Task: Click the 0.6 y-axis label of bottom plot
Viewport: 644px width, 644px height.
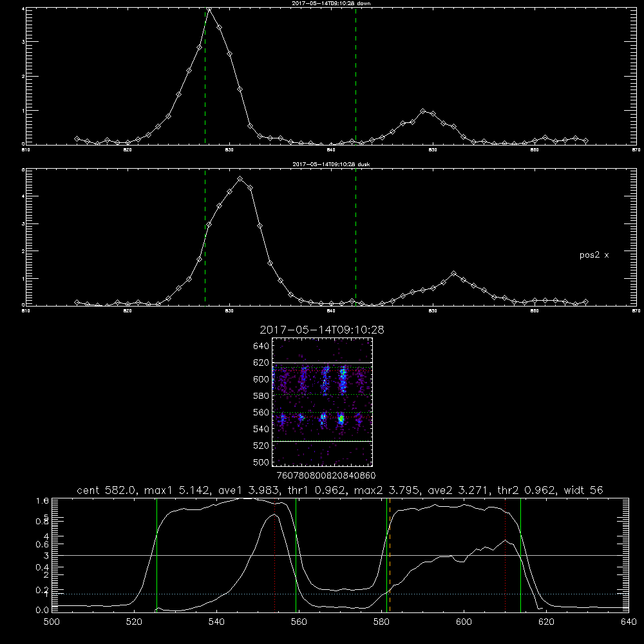Action: tap(43, 544)
